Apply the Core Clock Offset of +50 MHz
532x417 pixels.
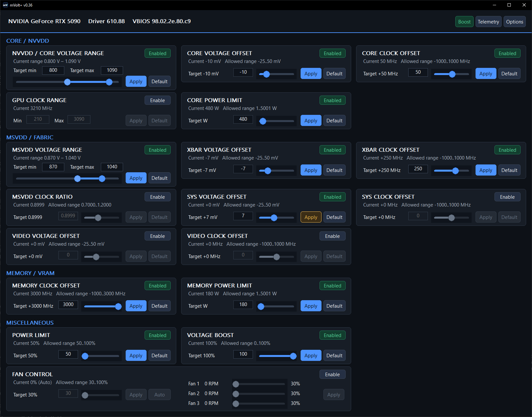coord(486,74)
